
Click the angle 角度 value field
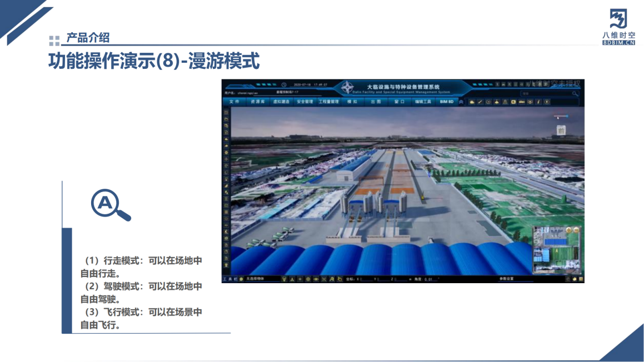pos(429,279)
